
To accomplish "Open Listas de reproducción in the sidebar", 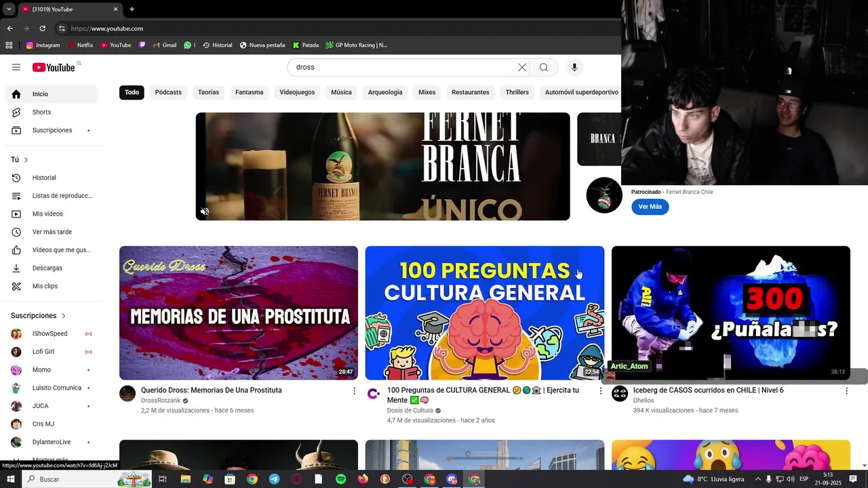I will coord(52,196).
